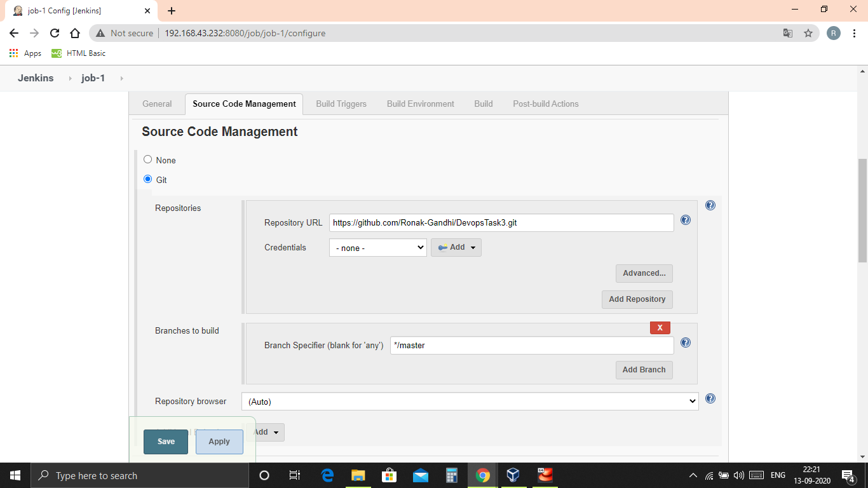Focus Branch Specifier input field

532,345
